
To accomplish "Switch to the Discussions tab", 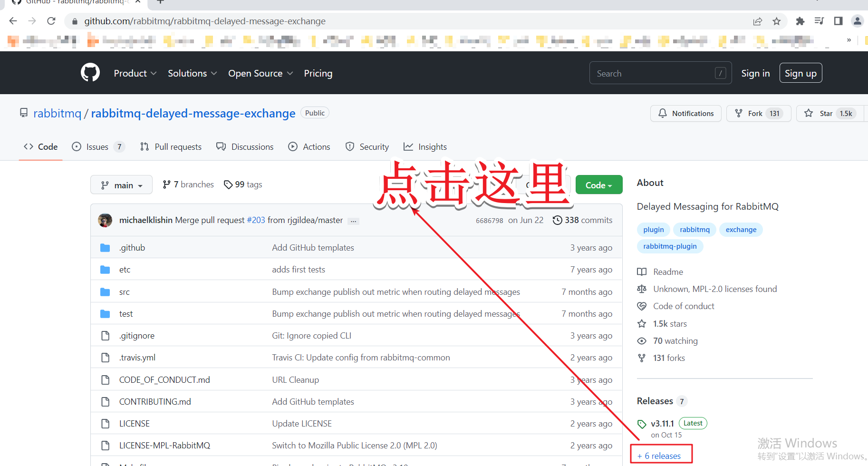I will [245, 147].
